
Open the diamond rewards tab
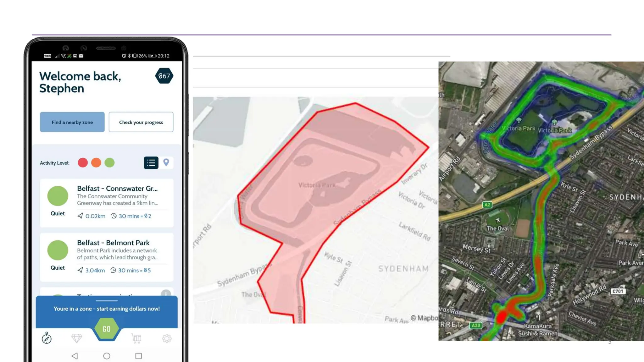coord(76,338)
